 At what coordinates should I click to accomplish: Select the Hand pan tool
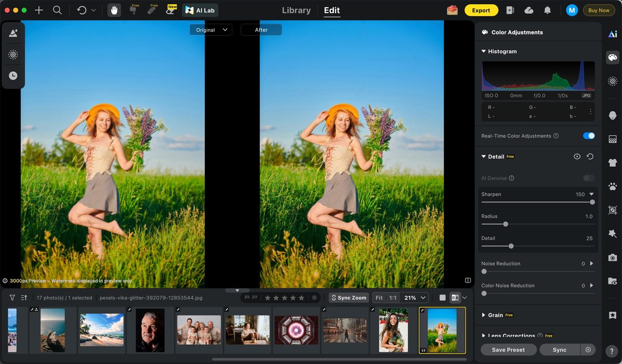(114, 10)
